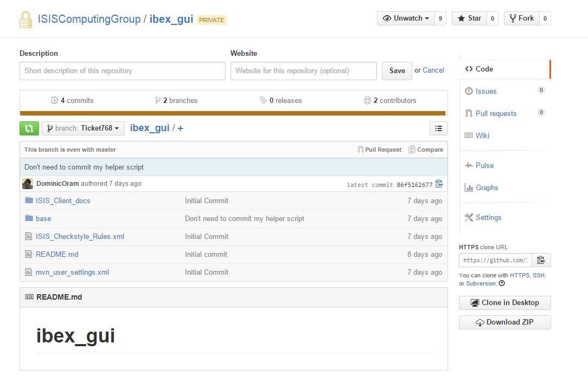Download the repository as ZIP

(505, 322)
